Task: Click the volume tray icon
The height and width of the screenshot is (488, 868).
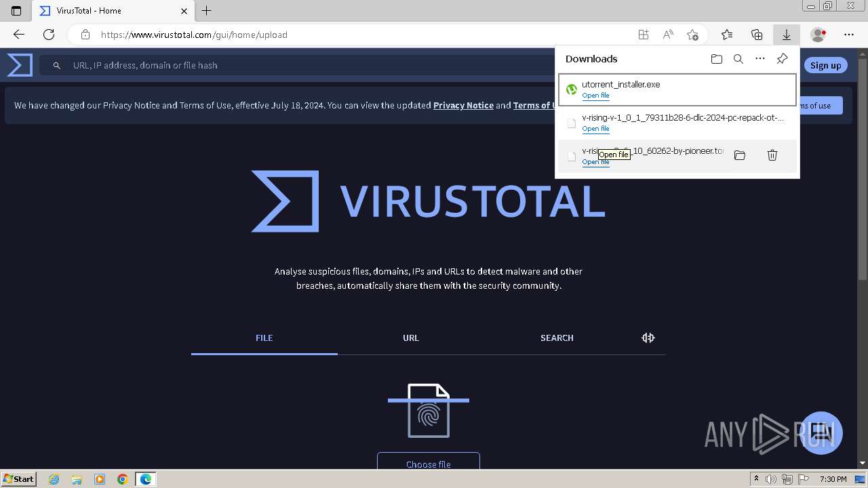Action: pyautogui.click(x=771, y=479)
